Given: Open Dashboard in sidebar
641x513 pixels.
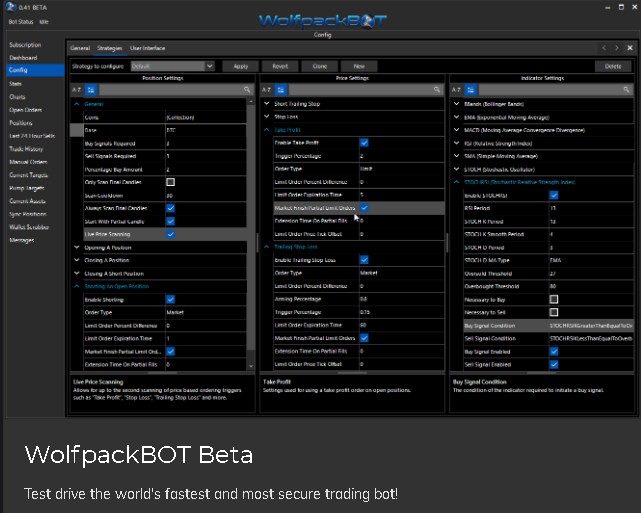Looking at the screenshot, I should pos(23,58).
